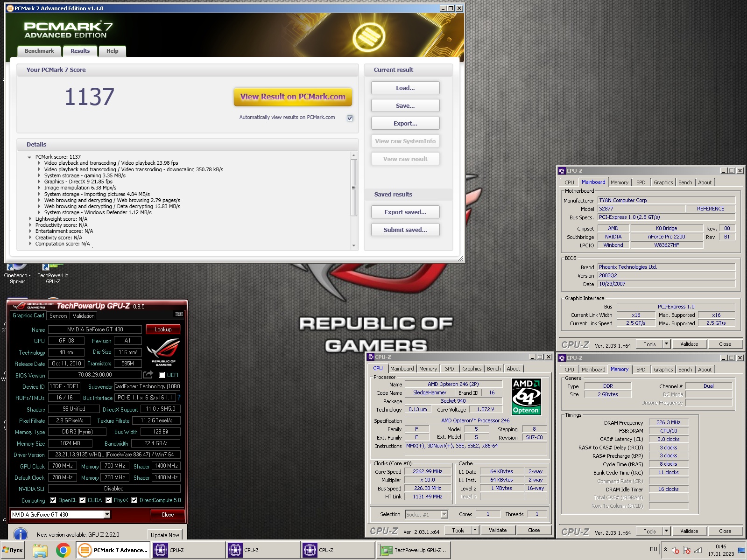747x560 pixels.
Task: Open Tools dropdown arrow in CPU-Z Mainboard window
Action: (667, 344)
